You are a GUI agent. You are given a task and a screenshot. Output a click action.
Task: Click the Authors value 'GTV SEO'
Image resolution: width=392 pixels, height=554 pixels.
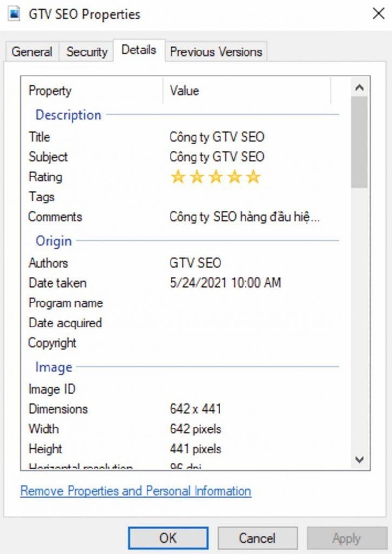pyautogui.click(x=196, y=263)
